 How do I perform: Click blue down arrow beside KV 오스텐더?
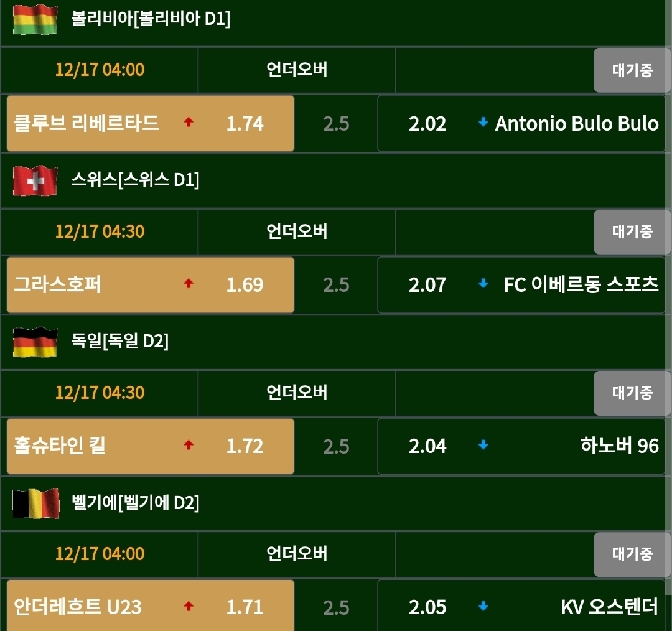coord(483,607)
